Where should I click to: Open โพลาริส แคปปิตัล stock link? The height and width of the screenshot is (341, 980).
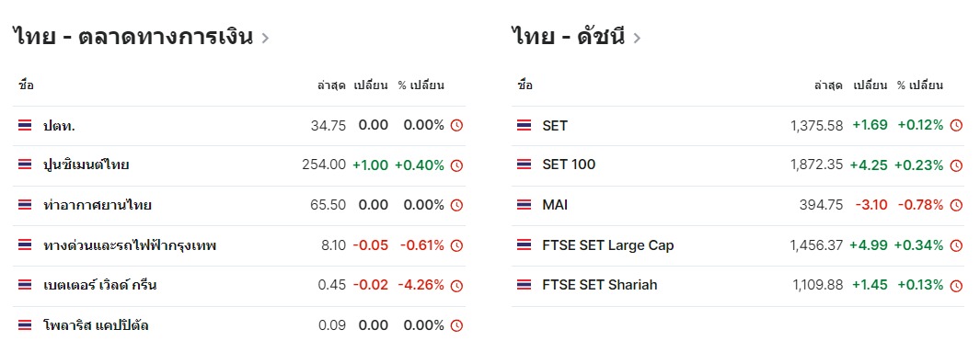[x=96, y=325]
